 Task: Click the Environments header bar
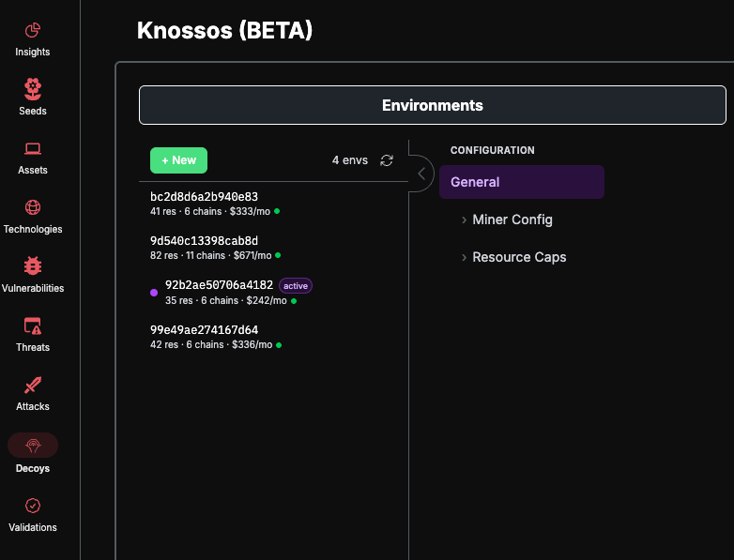(x=432, y=105)
